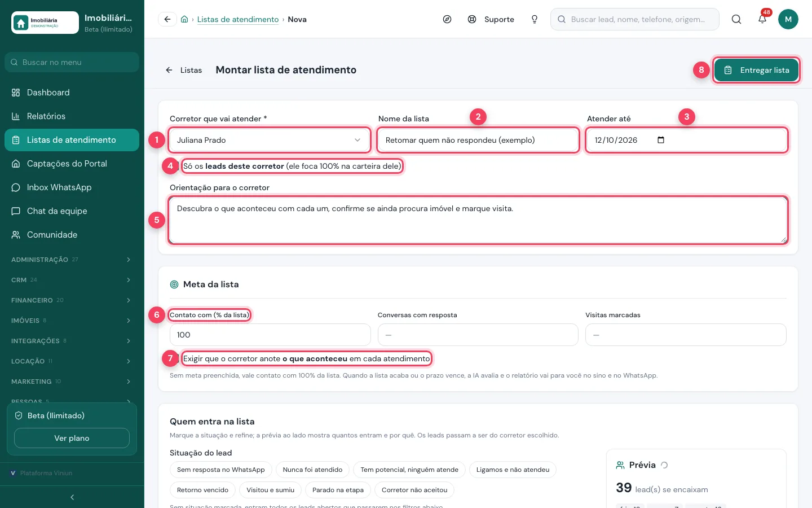Open Inbox WhatsApp in sidebar
Screen dimensions: 812x508
click(72, 187)
